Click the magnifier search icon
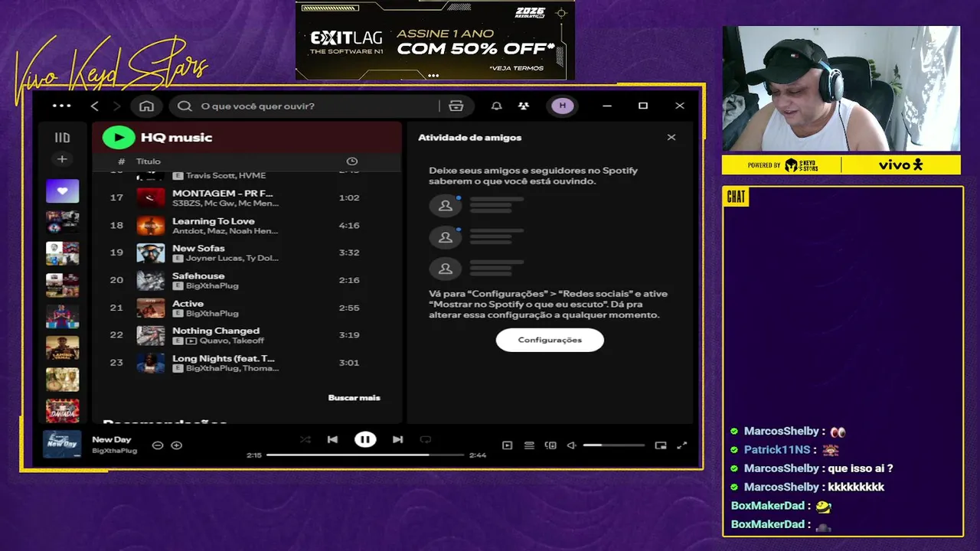The height and width of the screenshot is (551, 980). coord(185,106)
